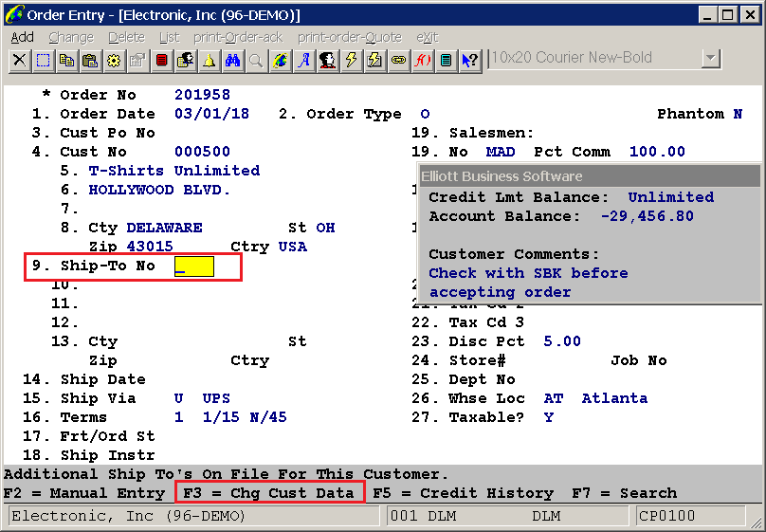Image resolution: width=766 pixels, height=532 pixels.
Task: Click the 001 DLM status bar entry
Action: 508,516
